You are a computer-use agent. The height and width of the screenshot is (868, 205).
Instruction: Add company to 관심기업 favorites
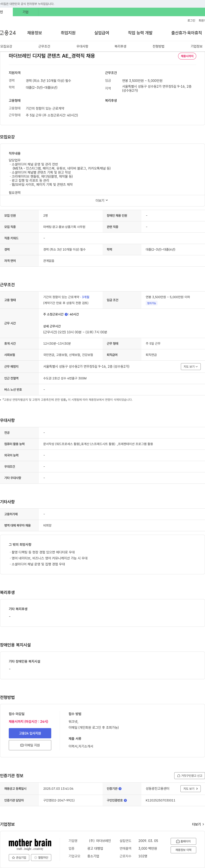click(x=19, y=858)
